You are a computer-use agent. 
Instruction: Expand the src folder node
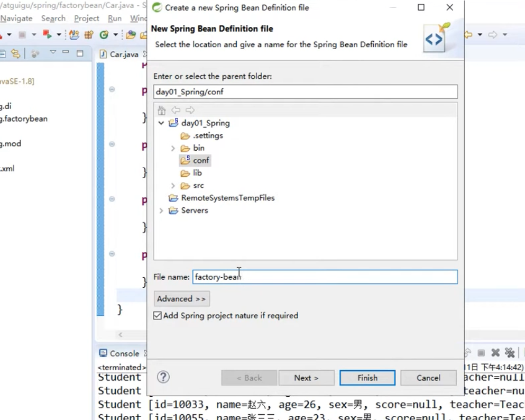point(173,186)
